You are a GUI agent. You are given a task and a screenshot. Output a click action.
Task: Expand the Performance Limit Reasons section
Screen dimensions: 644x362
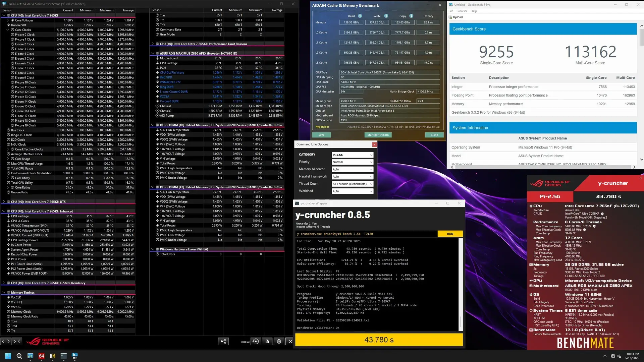153,44
